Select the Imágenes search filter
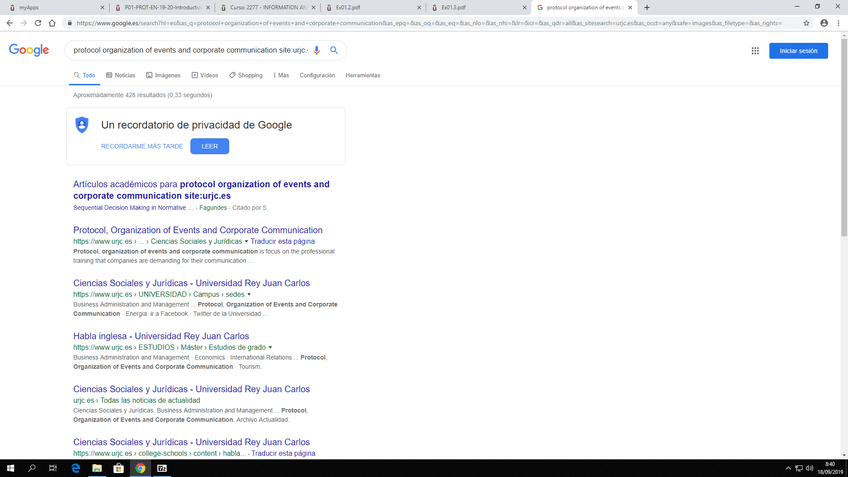 point(163,75)
